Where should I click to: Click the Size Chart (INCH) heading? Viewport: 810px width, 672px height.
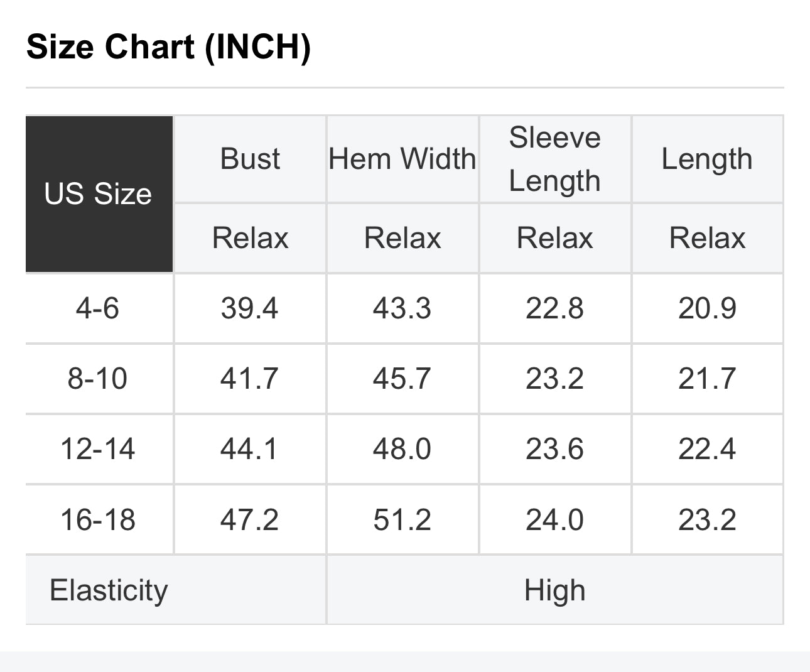168,47
